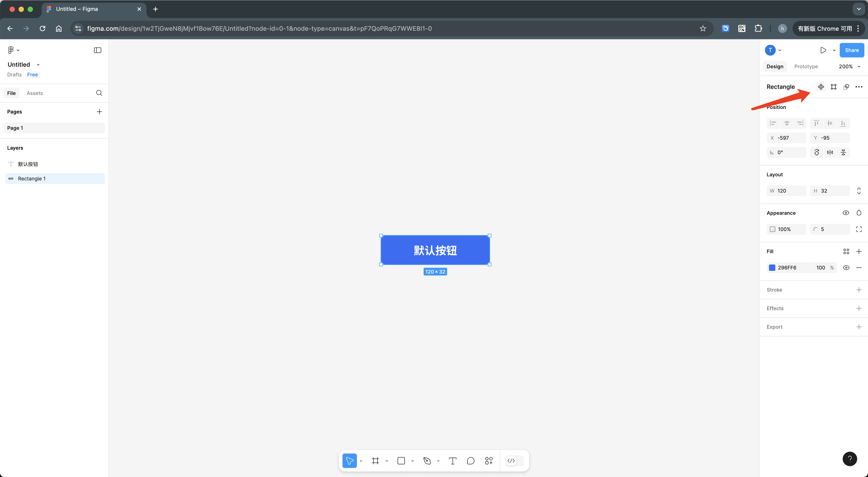Select the Comment tool

tap(471, 461)
